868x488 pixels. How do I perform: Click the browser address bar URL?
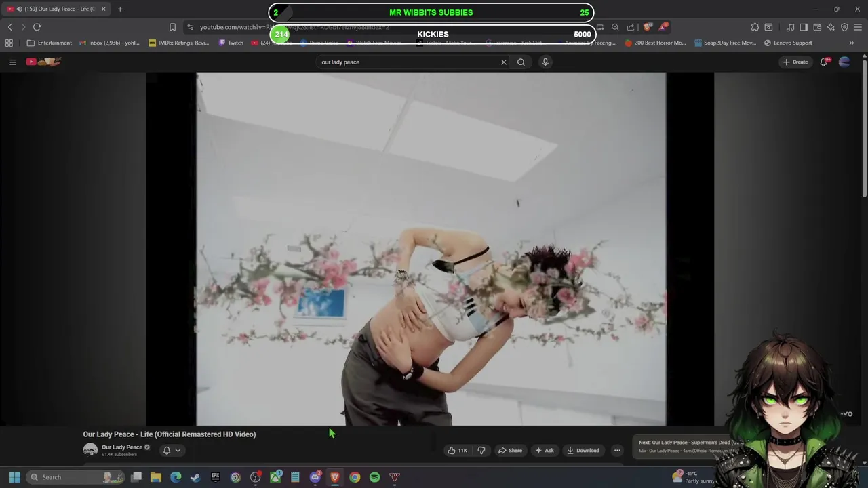point(294,27)
